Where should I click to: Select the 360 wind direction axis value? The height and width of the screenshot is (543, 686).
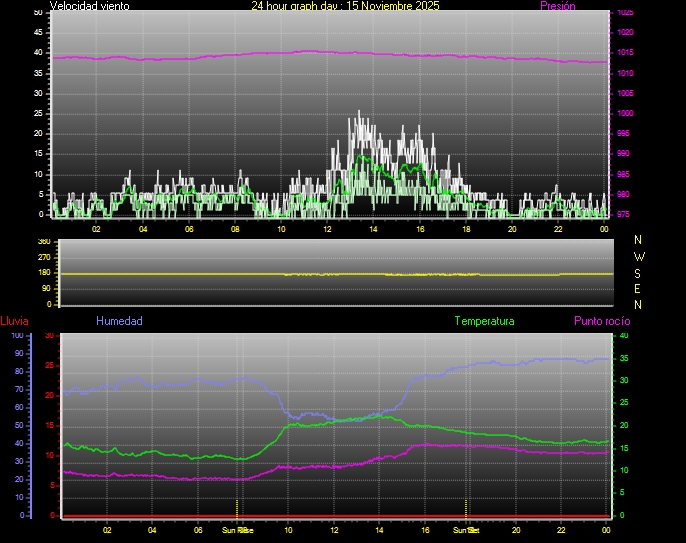[43, 242]
